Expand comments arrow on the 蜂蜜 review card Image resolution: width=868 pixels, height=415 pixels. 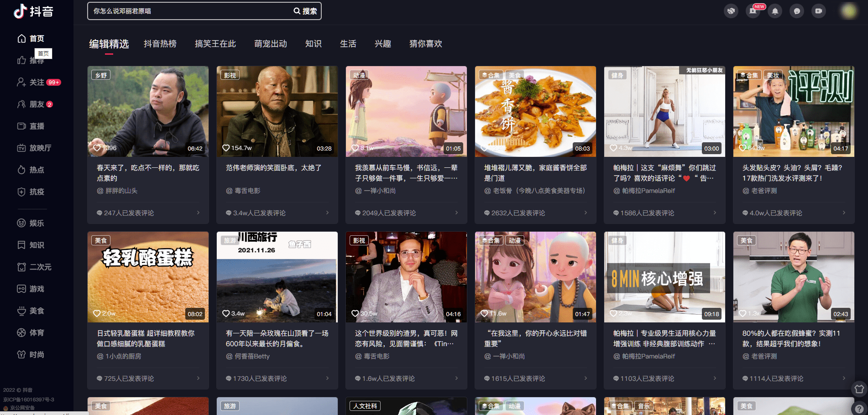(844, 378)
